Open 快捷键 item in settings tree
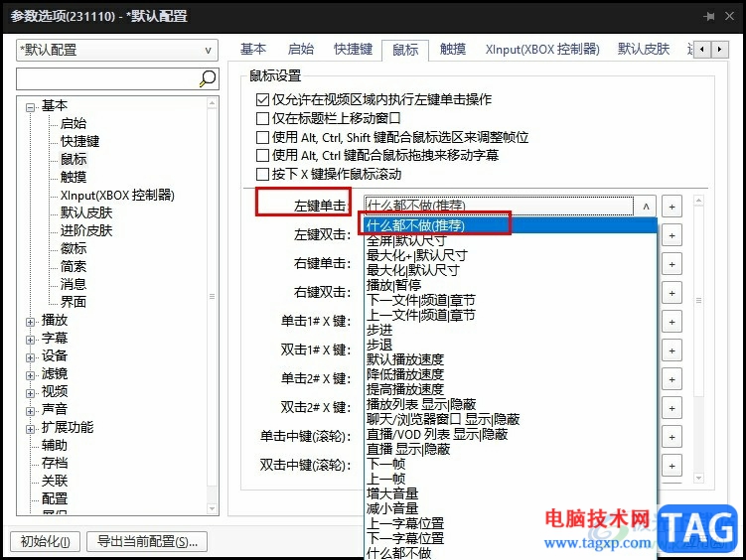Screen dimensions: 746x560 79,141
